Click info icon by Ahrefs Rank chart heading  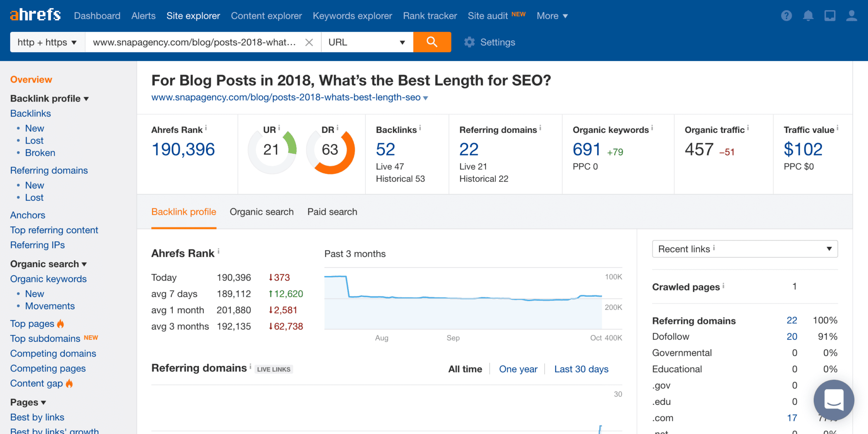218,251
